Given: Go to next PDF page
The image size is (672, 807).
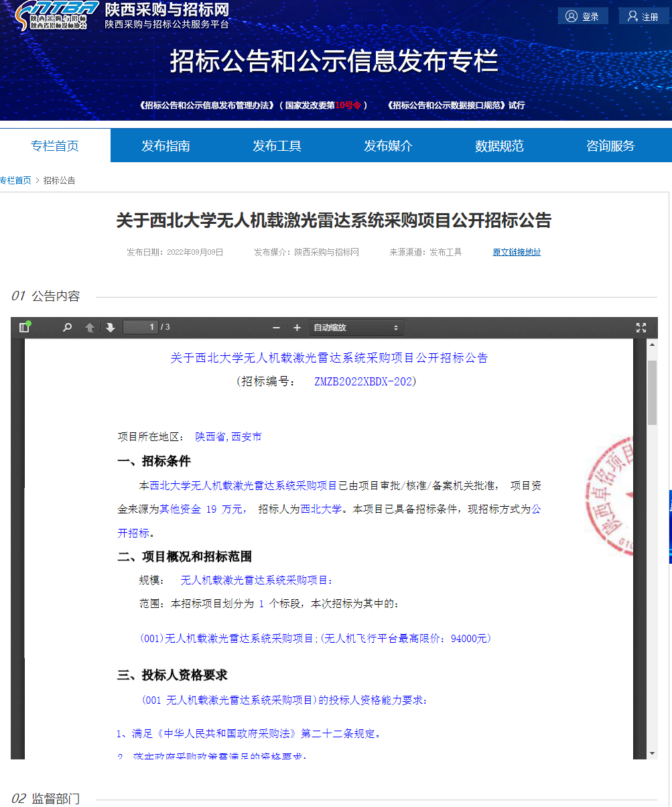Looking at the screenshot, I should coord(111,328).
